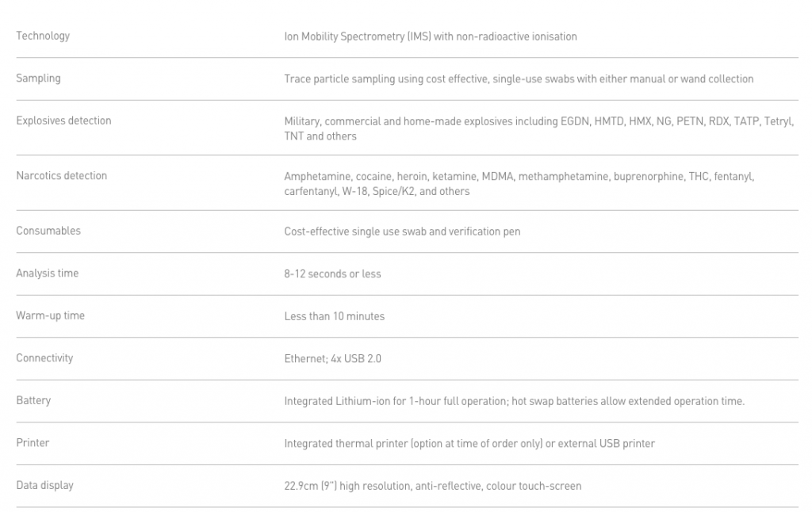
Task: Select the Data display row label
Action: tap(44, 485)
